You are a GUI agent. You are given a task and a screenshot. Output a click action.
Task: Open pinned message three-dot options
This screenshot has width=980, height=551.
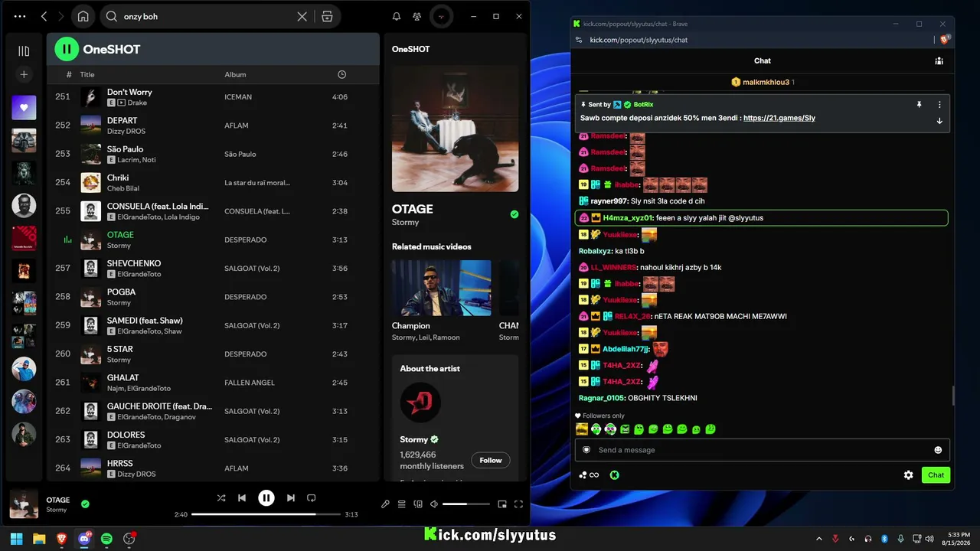939,104
